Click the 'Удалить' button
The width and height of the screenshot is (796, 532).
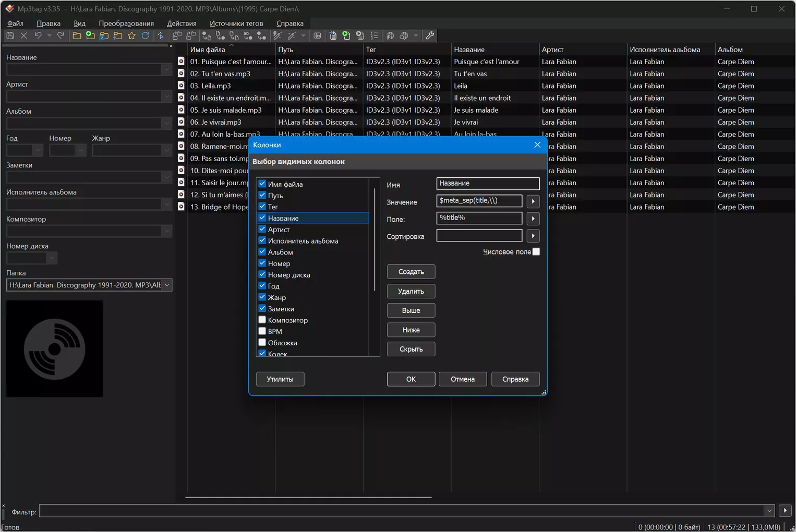pos(411,291)
